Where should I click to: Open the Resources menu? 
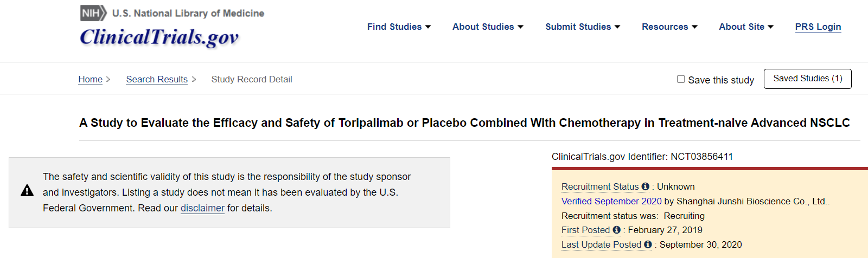point(669,27)
